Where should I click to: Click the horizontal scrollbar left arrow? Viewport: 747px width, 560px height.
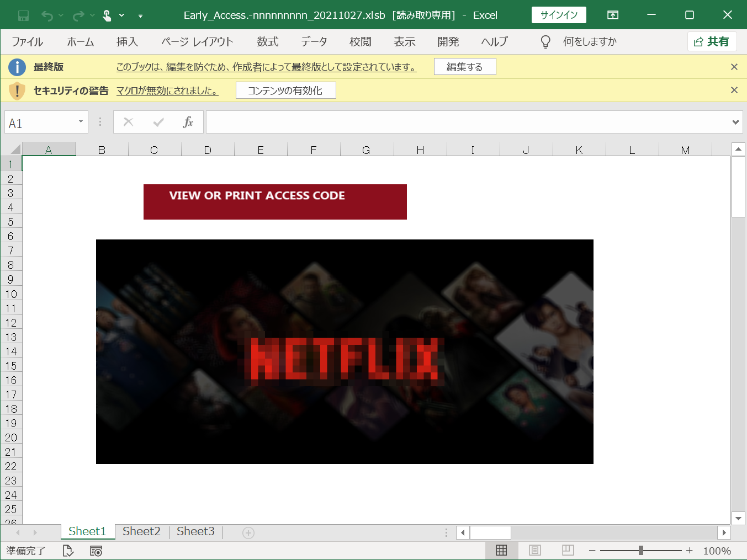coord(463,532)
